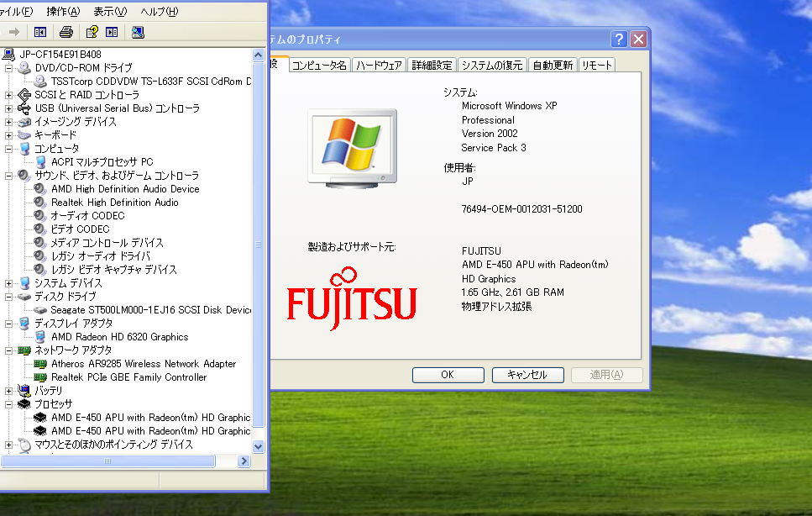Viewport: 812px width, 516px height.
Task: Collapse the コンピュータ node
Action: click(x=8, y=149)
